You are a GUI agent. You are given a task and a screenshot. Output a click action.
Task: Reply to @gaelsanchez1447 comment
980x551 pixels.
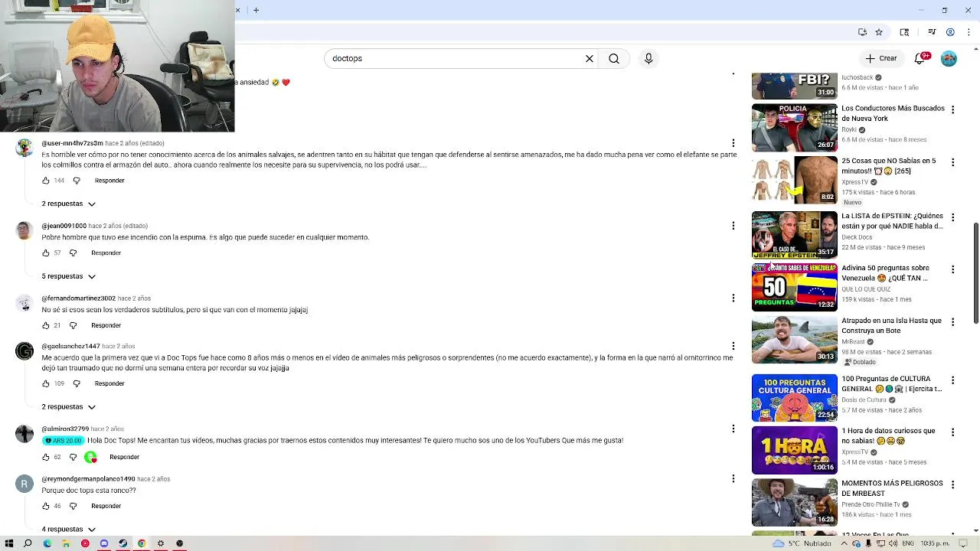pos(109,383)
